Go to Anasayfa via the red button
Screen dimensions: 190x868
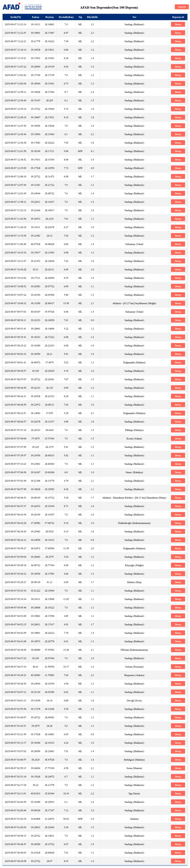tap(181, 7)
